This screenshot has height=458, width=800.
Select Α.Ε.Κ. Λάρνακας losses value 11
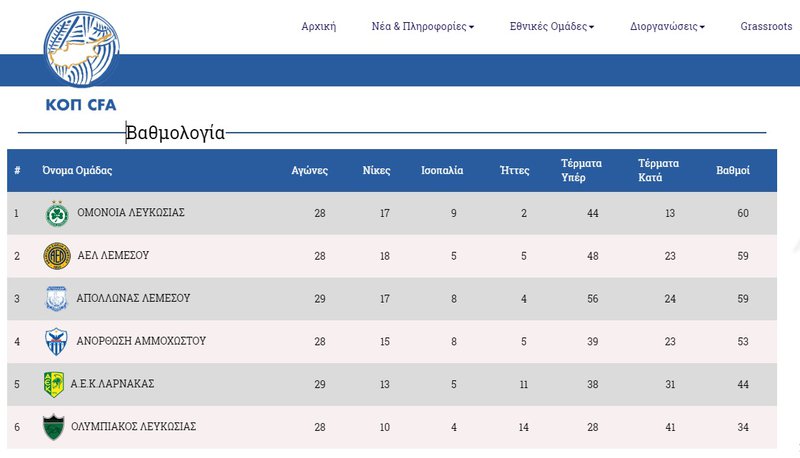tap(523, 385)
